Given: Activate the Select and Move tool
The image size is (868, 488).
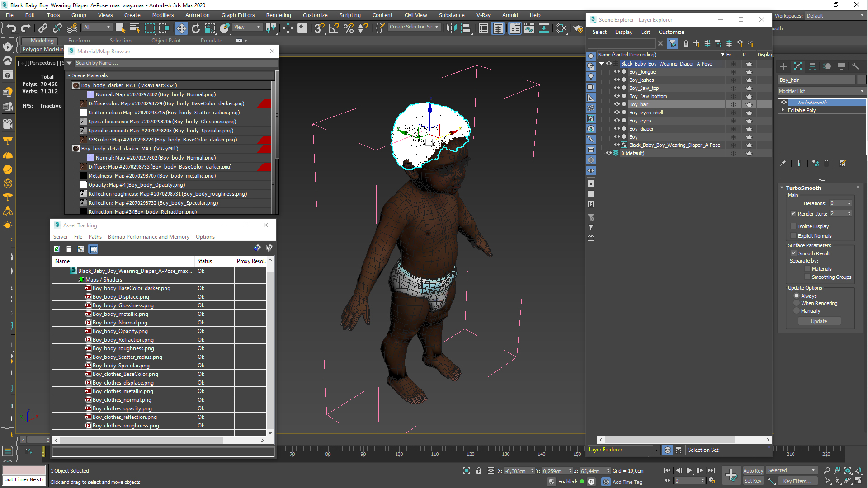Looking at the screenshot, I should [181, 28].
